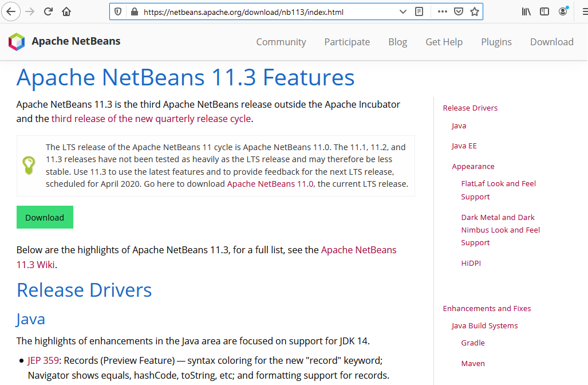This screenshot has width=588, height=385.
Task: Jump to Enhancements and Fixes section
Action: pyautogui.click(x=487, y=308)
